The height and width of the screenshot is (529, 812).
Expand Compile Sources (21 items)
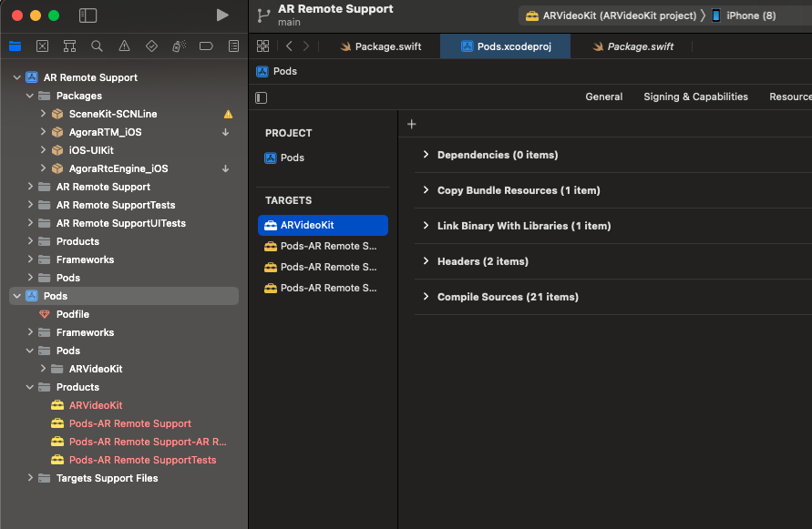tap(426, 296)
